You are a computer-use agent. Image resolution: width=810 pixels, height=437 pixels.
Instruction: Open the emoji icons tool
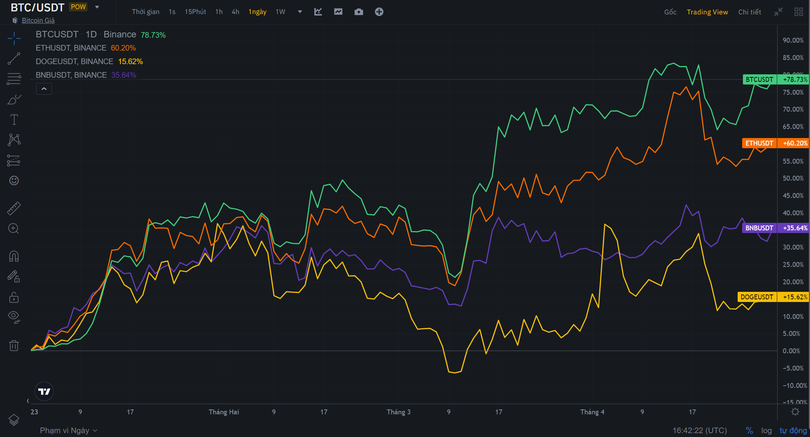pyautogui.click(x=14, y=180)
